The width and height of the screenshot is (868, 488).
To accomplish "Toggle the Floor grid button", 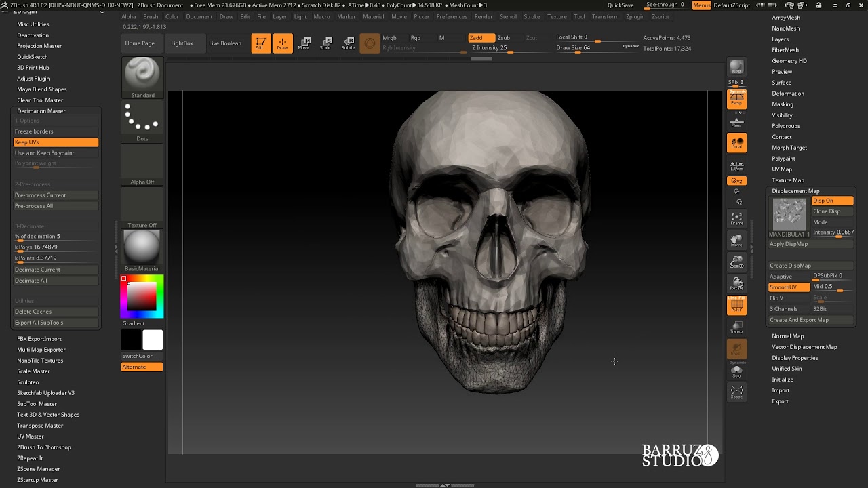I will point(736,121).
